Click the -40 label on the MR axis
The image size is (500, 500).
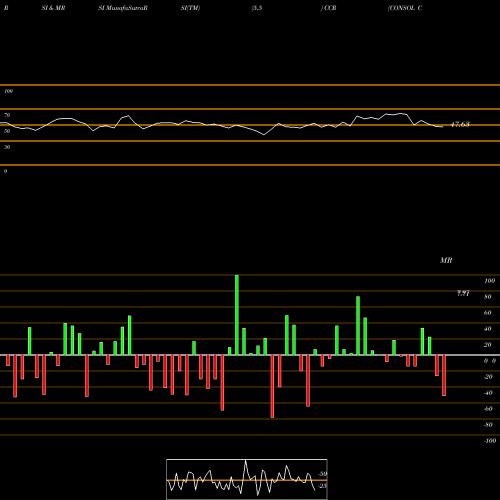click(x=488, y=393)
